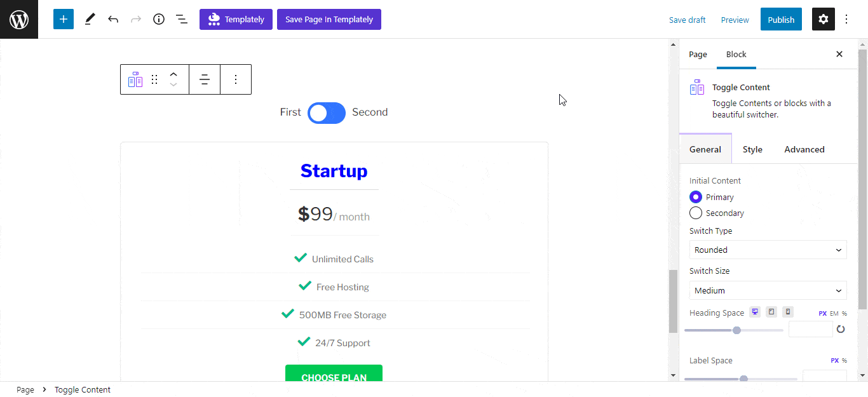The width and height of the screenshot is (868, 397).
Task: Open the block options three-dot menu
Action: coord(236,79)
